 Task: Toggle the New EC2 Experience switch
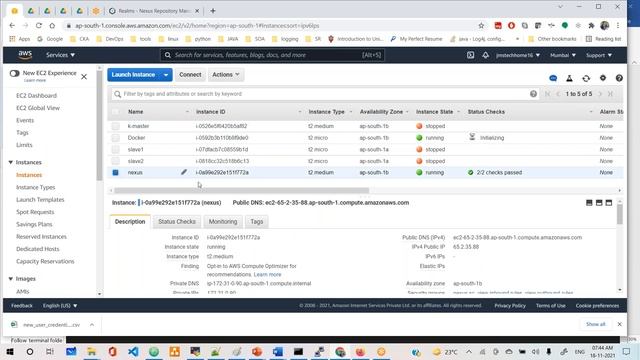coord(14,73)
